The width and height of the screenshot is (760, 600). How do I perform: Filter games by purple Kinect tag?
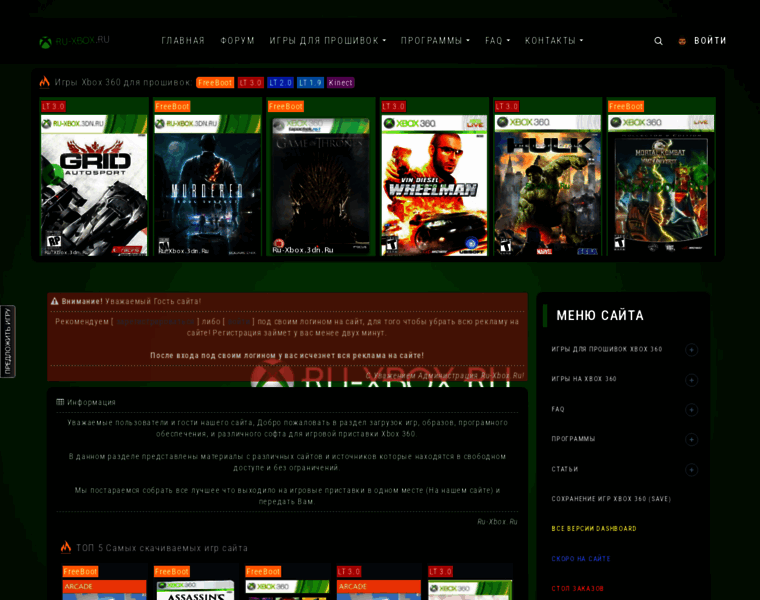pos(341,82)
